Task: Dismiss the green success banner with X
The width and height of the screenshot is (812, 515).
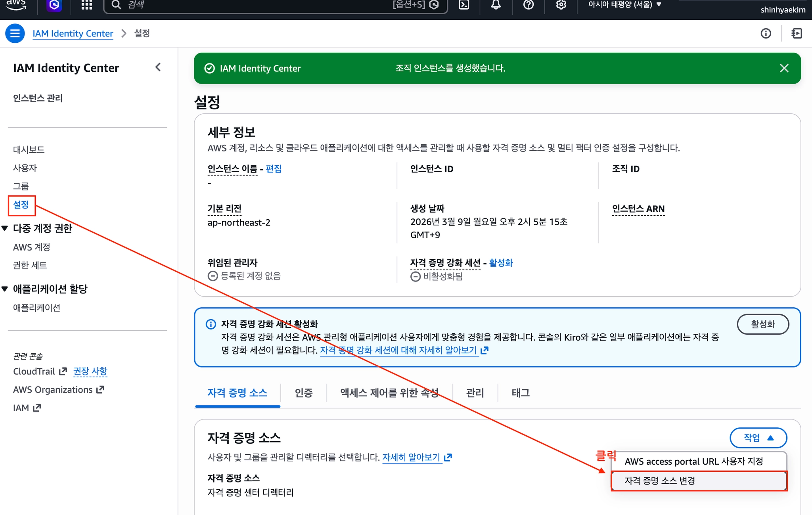Action: (784, 68)
